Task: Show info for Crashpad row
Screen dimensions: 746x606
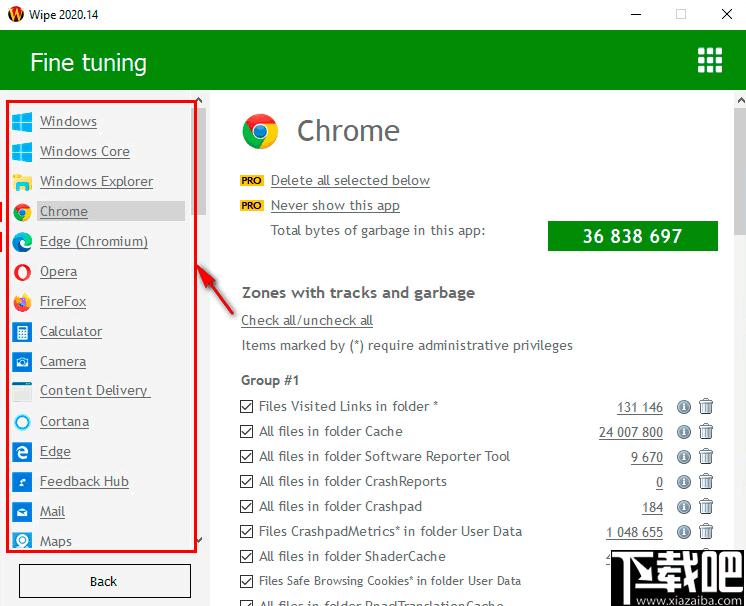Action: [x=684, y=507]
